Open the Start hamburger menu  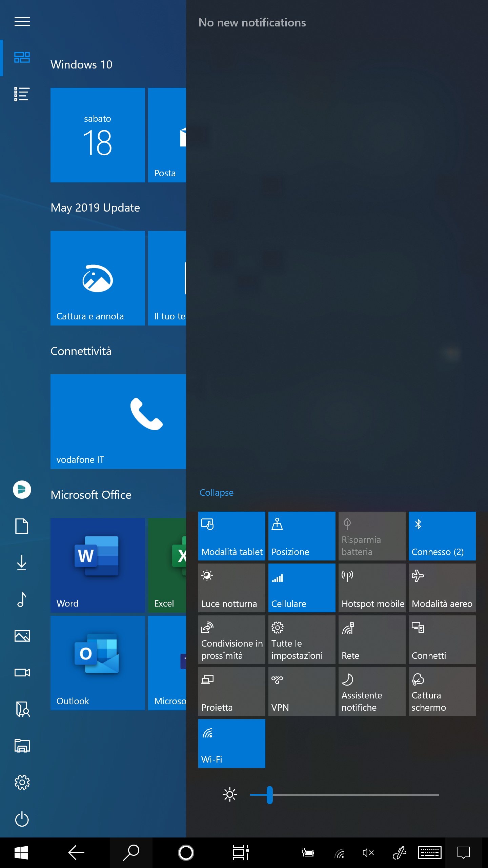point(22,22)
